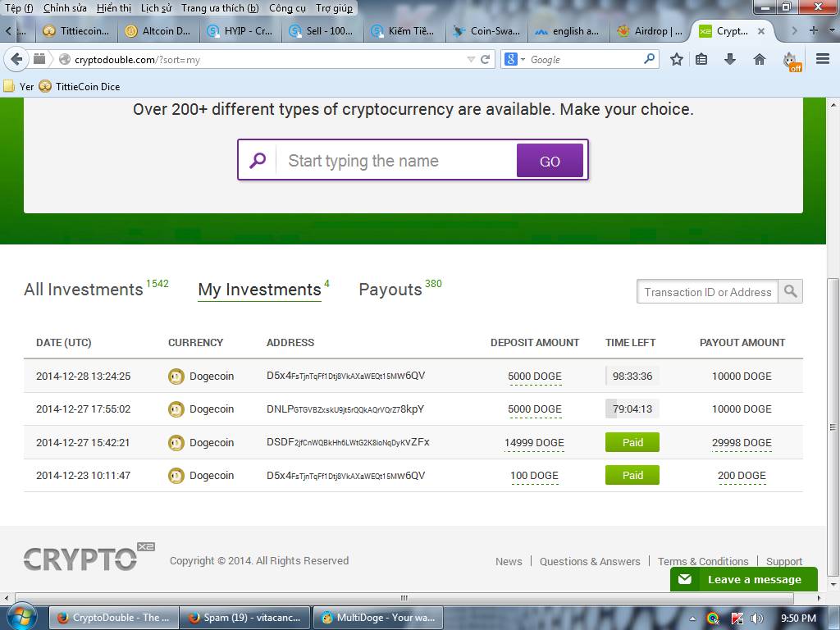Open the Chỉnh sửa menu
This screenshot has width=840, height=630.
(65, 8)
